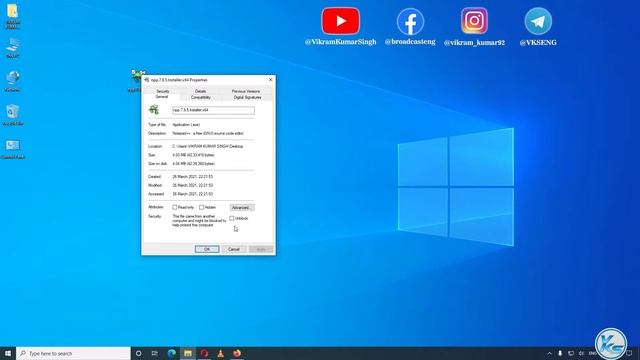Click the file name text field
Screen dimensions: 640x360
pos(213,110)
